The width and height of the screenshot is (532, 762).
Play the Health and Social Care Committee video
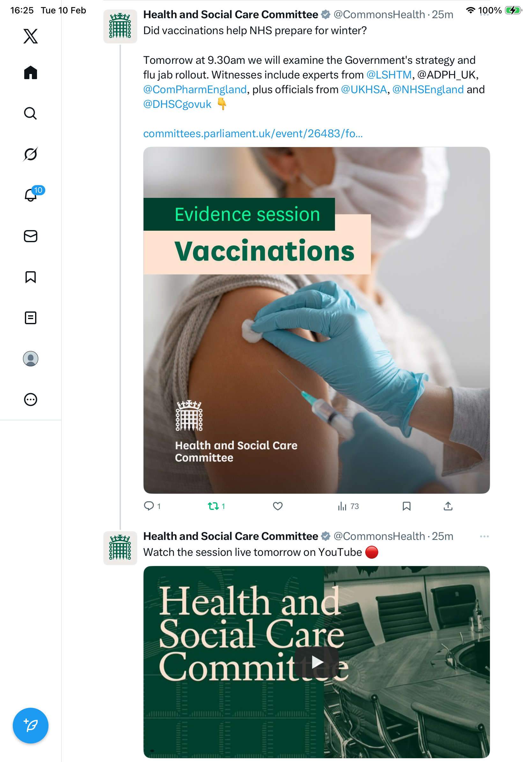(317, 662)
